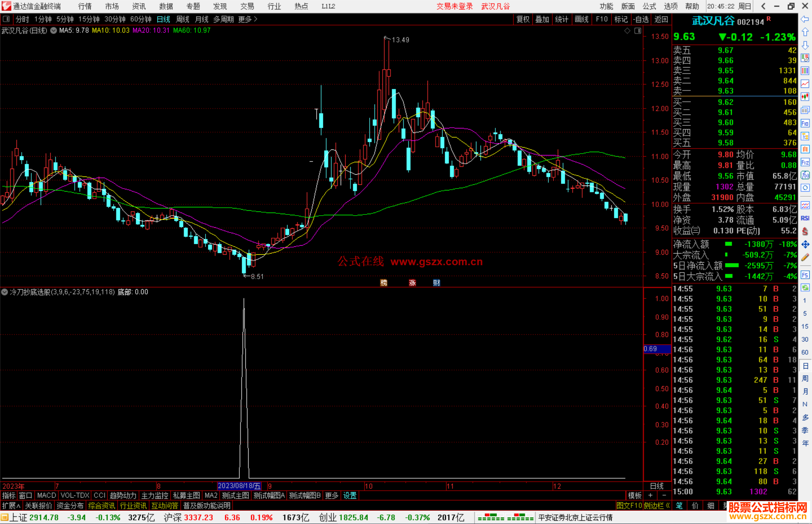Viewport: 812px width, 524px height.
Task: Open the RSI indicator sidebar icon
Action: click(x=805, y=218)
